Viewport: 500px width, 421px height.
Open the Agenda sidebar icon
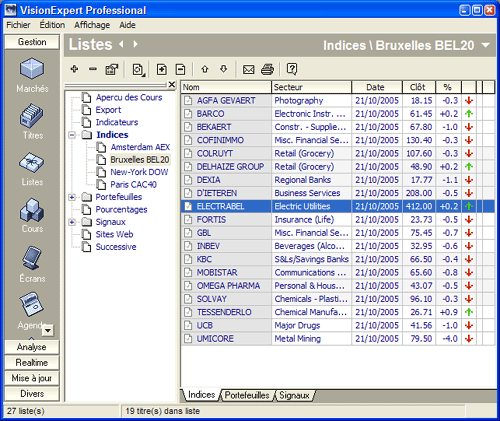click(x=32, y=305)
